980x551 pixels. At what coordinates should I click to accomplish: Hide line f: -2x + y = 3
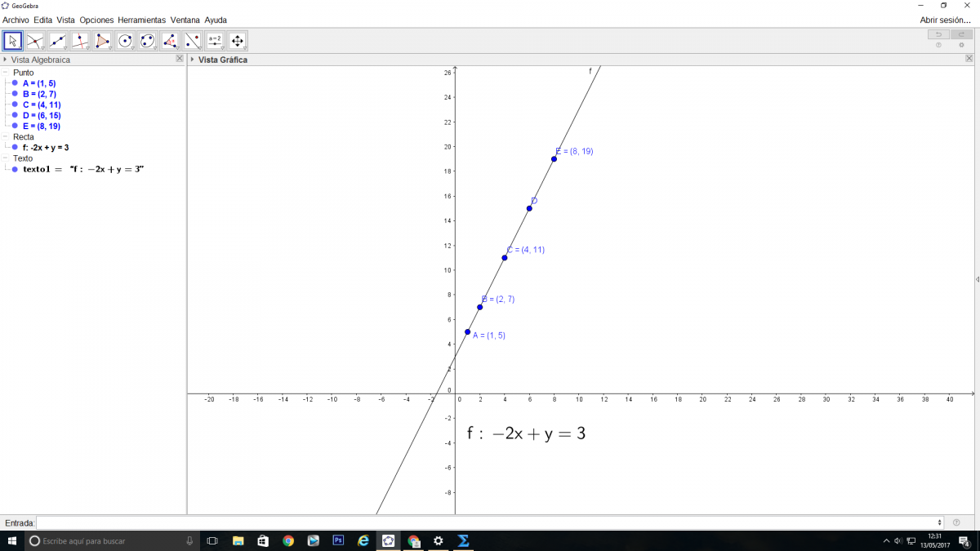pyautogui.click(x=15, y=148)
